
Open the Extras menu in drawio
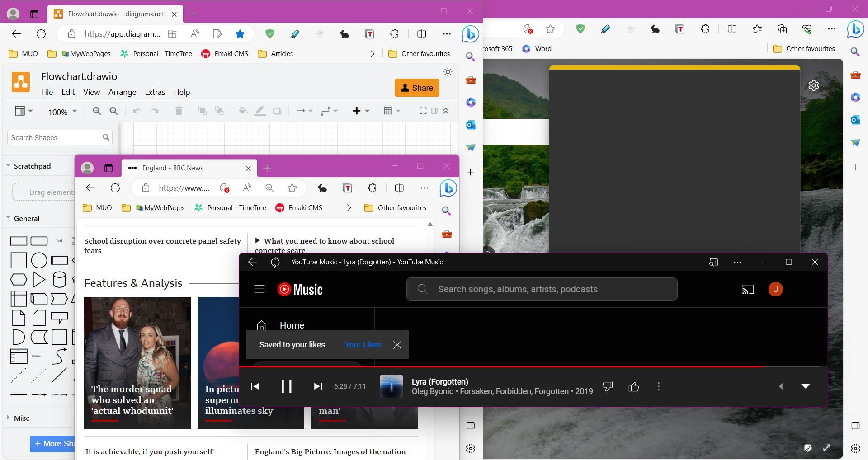tap(155, 92)
